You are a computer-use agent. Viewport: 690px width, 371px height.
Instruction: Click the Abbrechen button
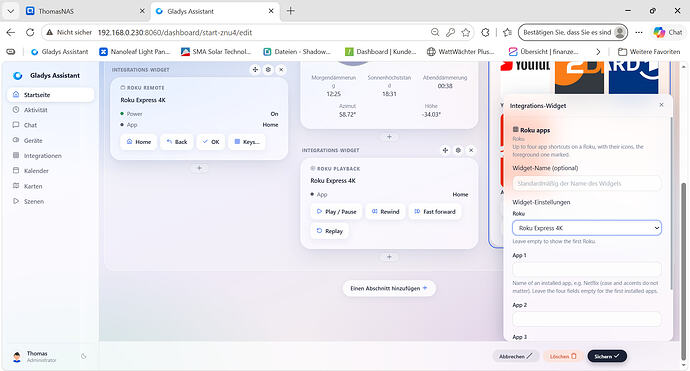(515, 356)
